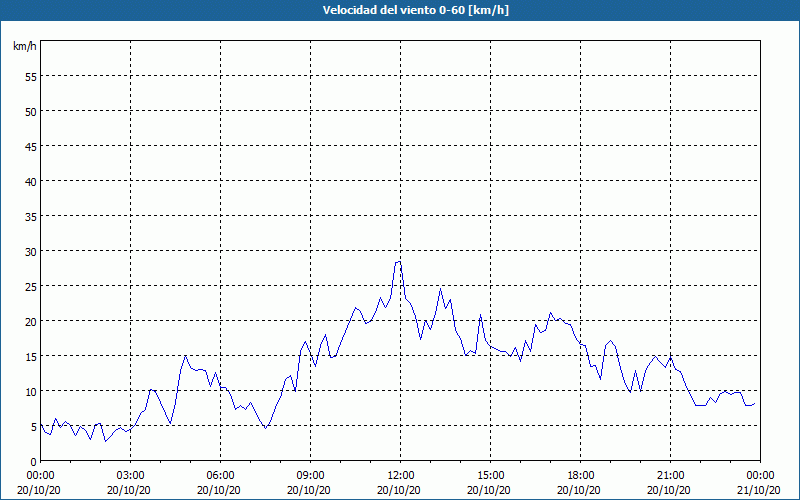This screenshot has height=500, width=800.
Task: Click the "20/10/20" date under 15:00
Action: tap(489, 490)
